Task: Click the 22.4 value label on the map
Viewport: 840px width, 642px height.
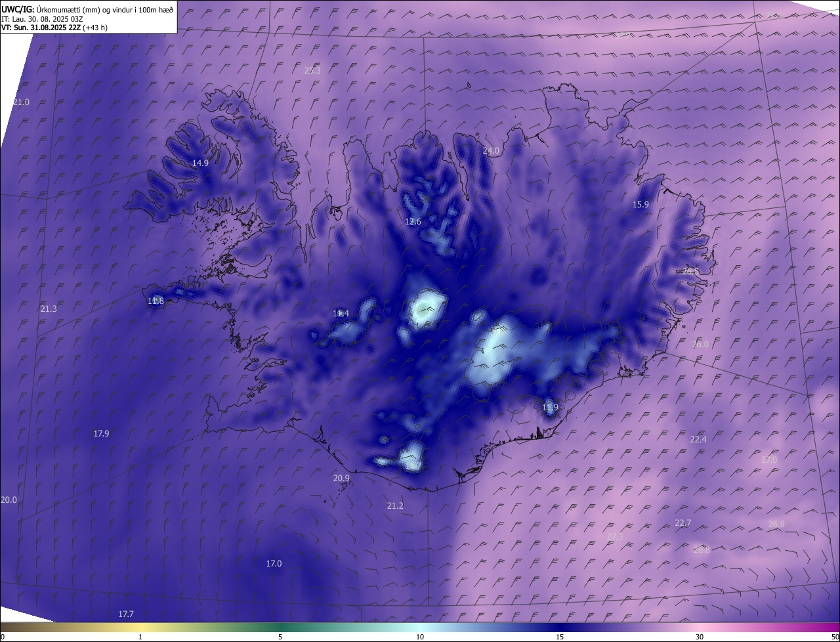Action: point(698,440)
